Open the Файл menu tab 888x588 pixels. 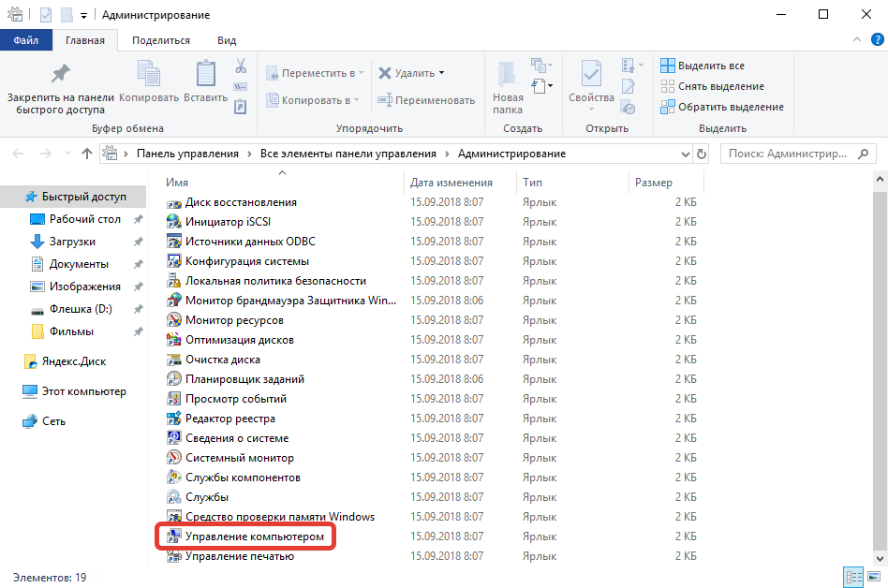pyautogui.click(x=26, y=40)
